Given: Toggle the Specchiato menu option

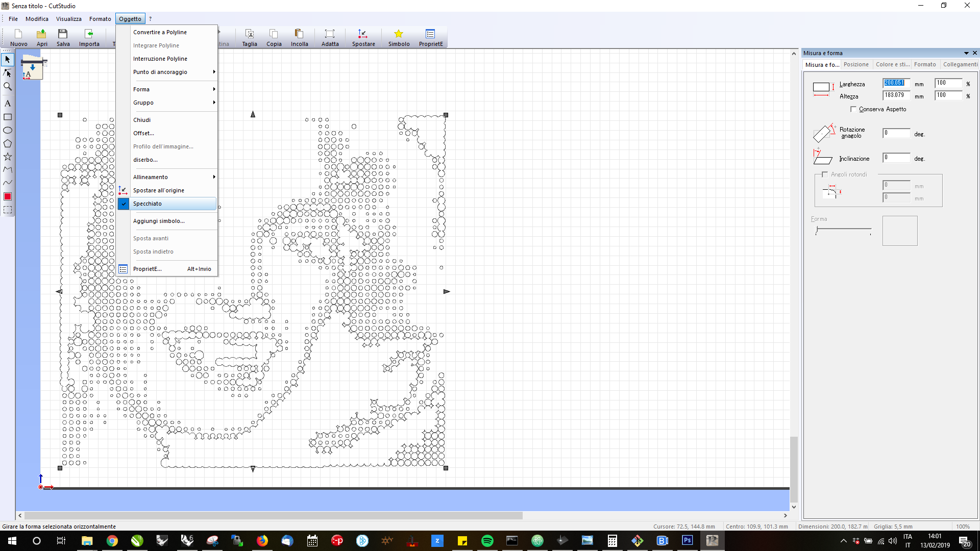Looking at the screenshot, I should 148,204.
